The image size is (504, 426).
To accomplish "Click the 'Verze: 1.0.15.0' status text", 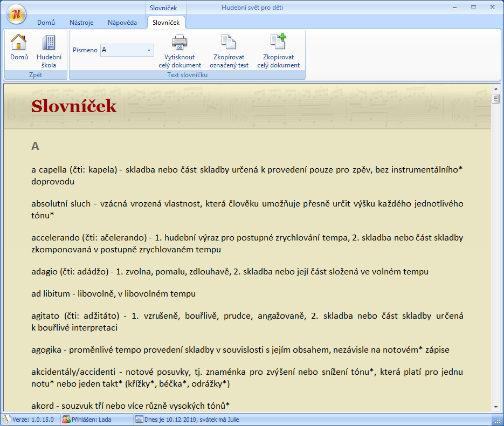I will click(33, 420).
